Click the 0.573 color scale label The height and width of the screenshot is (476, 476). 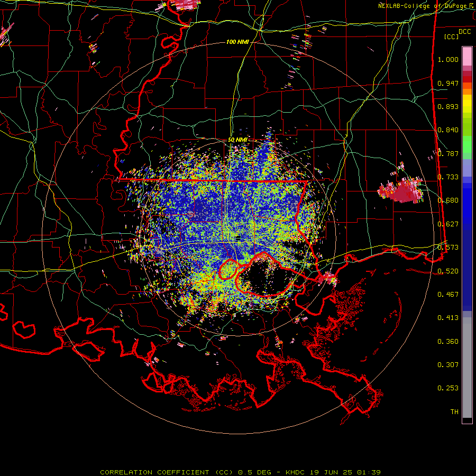click(x=448, y=248)
